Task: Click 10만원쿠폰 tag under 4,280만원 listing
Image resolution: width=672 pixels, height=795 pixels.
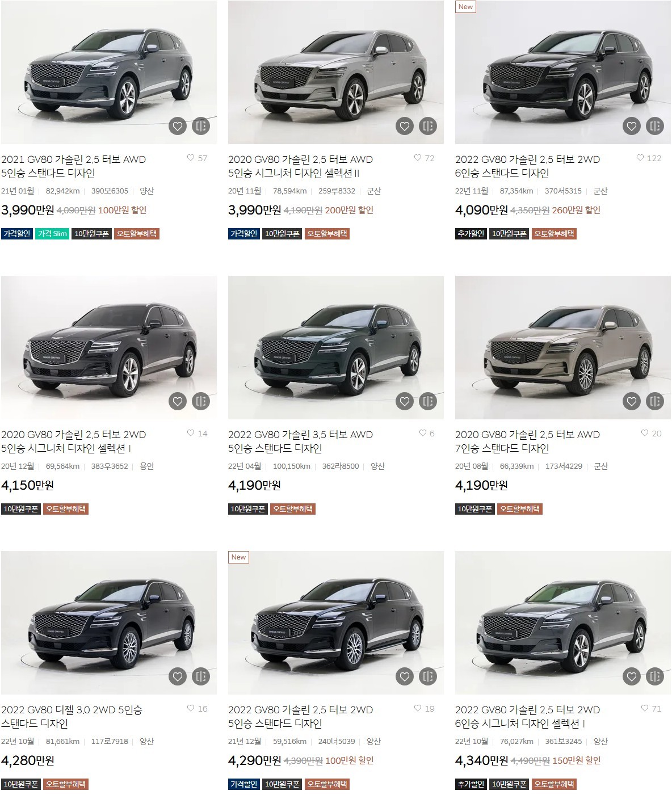Action: [21, 784]
